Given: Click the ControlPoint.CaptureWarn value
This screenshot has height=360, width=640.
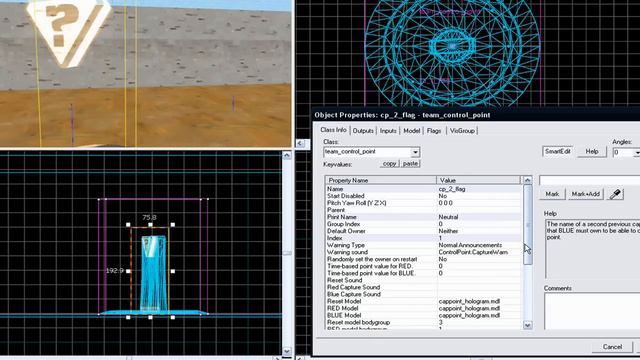Looking at the screenshot, I should [473, 252].
